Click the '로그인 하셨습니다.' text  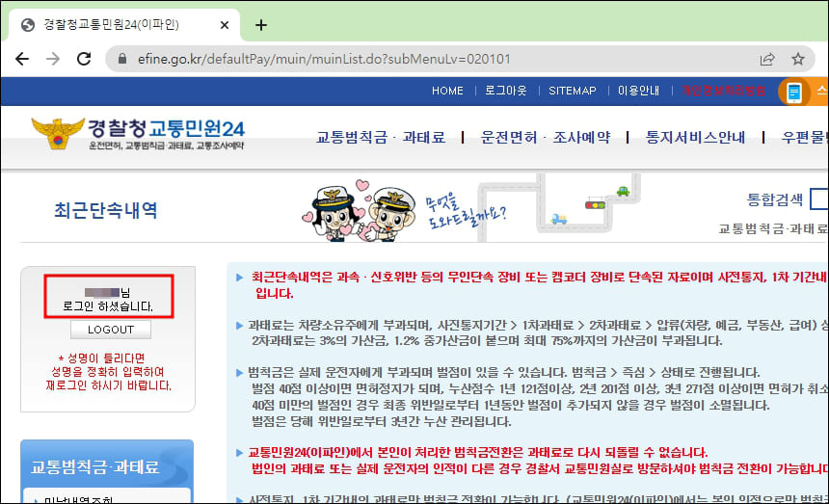[x=108, y=306]
